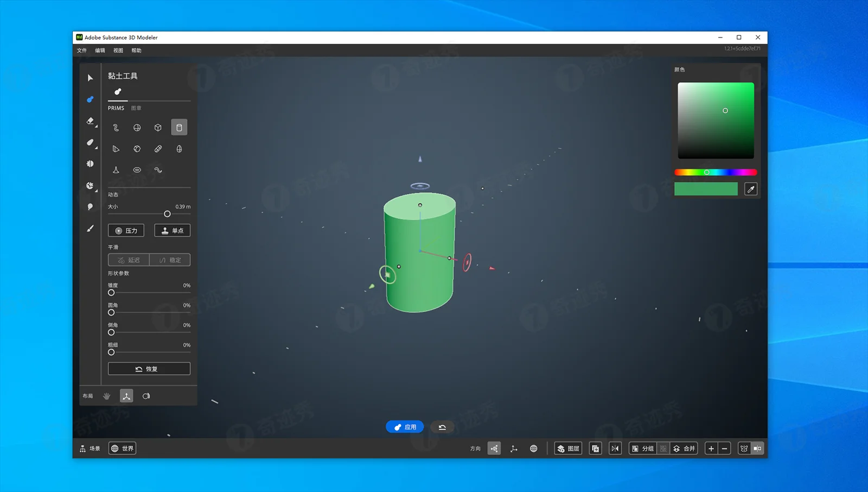
Task: Select the capsule primitive shape
Action: click(x=158, y=149)
